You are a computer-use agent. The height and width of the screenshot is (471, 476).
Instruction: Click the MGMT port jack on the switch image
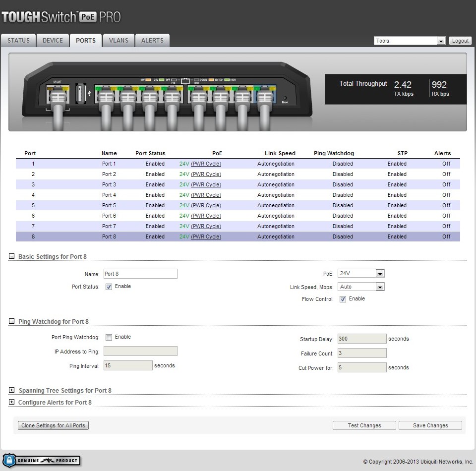pyautogui.click(x=58, y=95)
